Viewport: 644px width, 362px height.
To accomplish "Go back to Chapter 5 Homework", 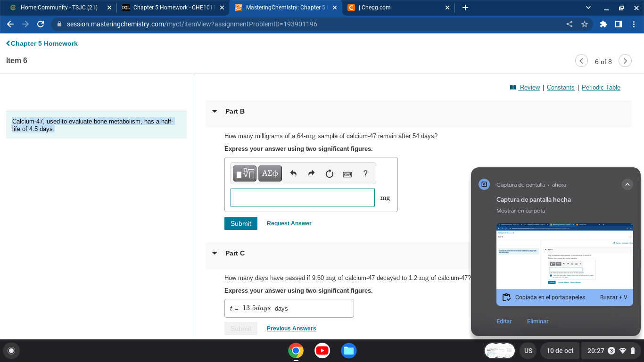I will (x=42, y=43).
